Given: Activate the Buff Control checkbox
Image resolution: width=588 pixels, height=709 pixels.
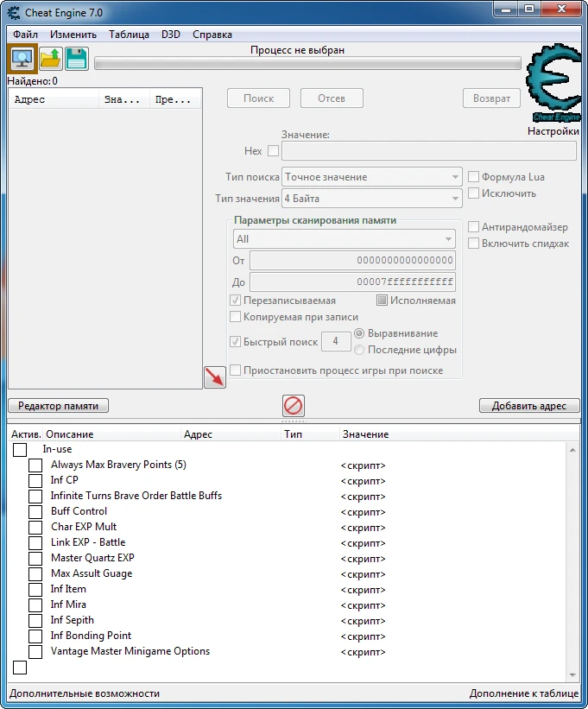Looking at the screenshot, I should tap(35, 512).
